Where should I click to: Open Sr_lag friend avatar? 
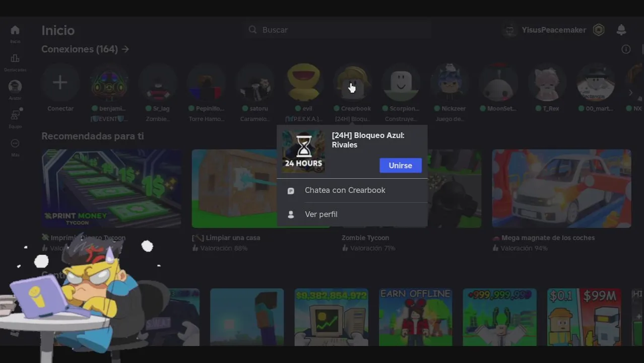click(158, 83)
